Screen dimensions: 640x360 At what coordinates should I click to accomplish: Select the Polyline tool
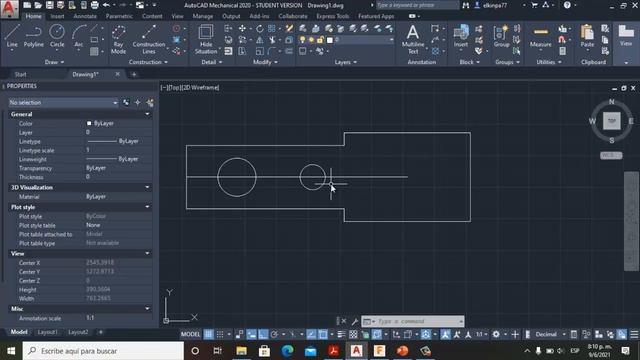[33, 36]
